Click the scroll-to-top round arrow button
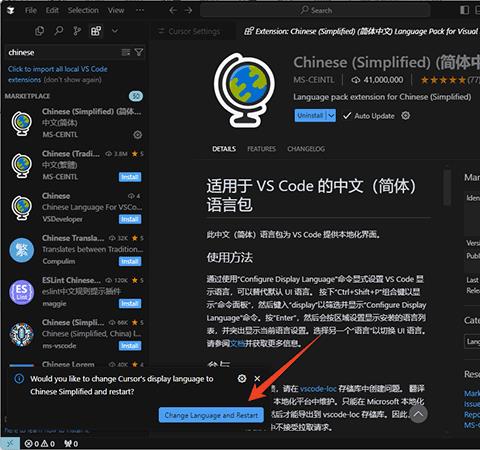 coord(418,414)
